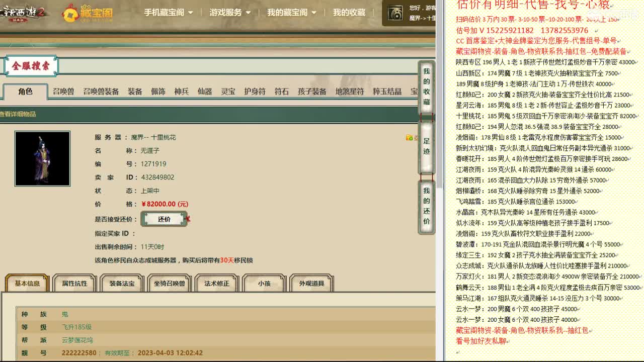Image resolution: width=644 pixels, height=362 pixels.
Task: Switch to the 属性抗性 tab
Action: [74, 283]
